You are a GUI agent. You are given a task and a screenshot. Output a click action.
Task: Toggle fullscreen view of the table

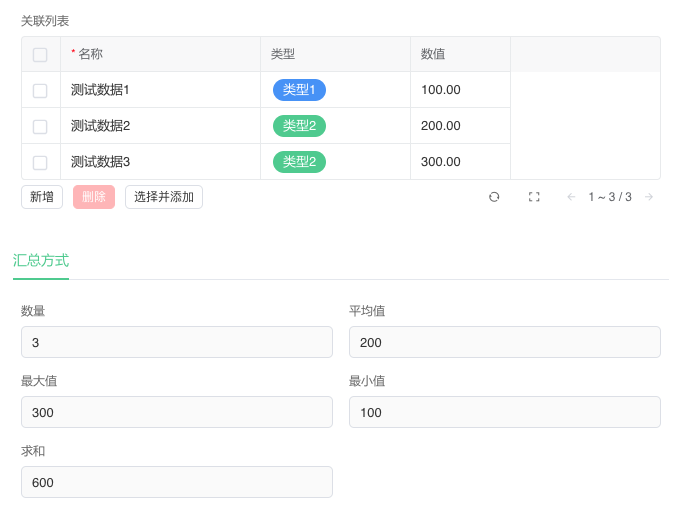point(534,197)
